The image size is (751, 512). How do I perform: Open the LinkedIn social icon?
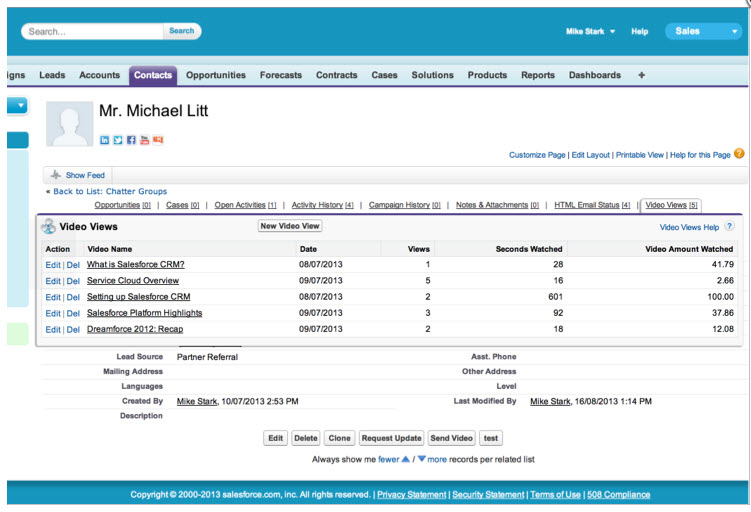tap(104, 140)
